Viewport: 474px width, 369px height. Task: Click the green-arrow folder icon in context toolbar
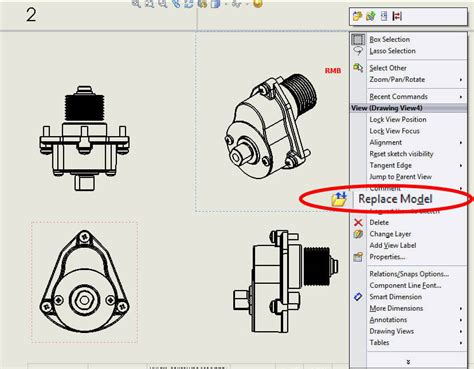[371, 16]
